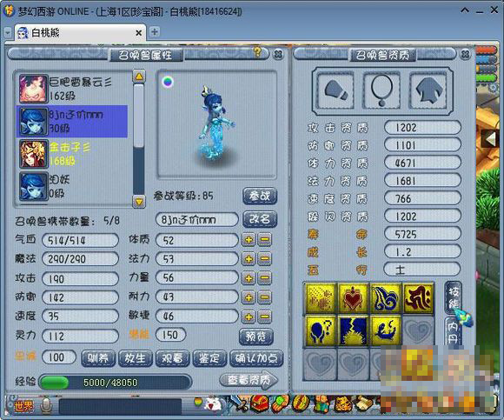Image resolution: width=504 pixels, height=420 pixels.
Task: Click the pet necklace equipment slot
Action: point(381,90)
